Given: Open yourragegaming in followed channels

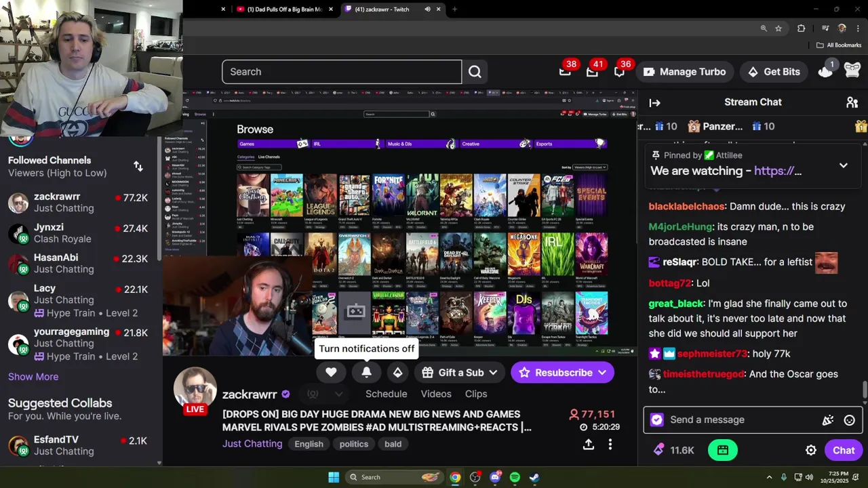Looking at the screenshot, I should tap(81, 344).
